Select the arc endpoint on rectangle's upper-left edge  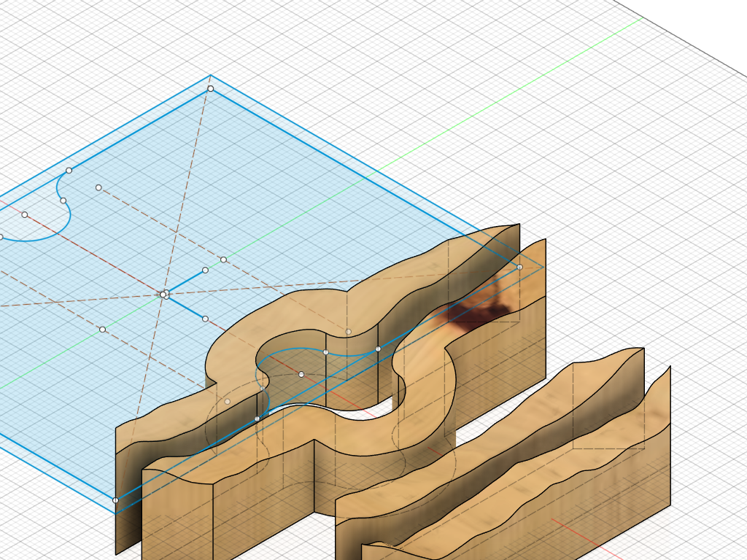coord(69,171)
